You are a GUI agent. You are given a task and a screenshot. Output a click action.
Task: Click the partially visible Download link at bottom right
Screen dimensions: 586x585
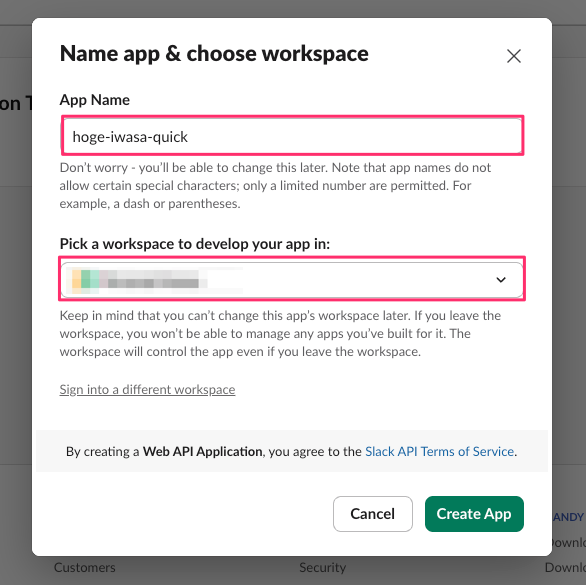click(x=565, y=567)
